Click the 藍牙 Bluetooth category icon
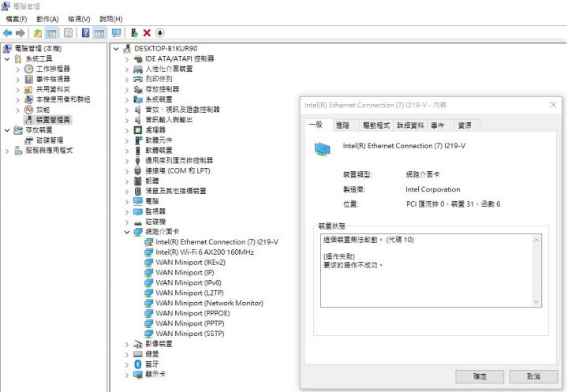The width and height of the screenshot is (568, 392). (137, 364)
